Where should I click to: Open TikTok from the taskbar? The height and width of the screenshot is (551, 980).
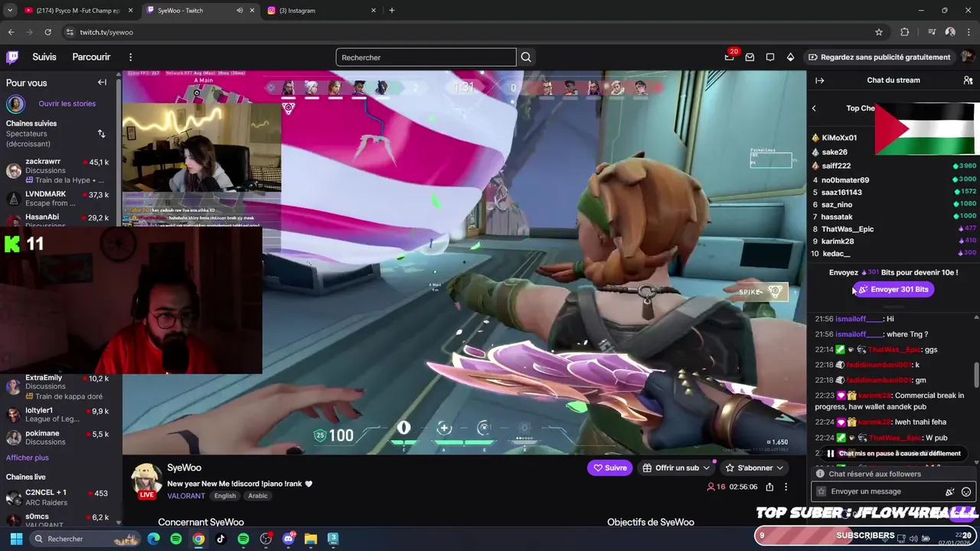(x=220, y=539)
